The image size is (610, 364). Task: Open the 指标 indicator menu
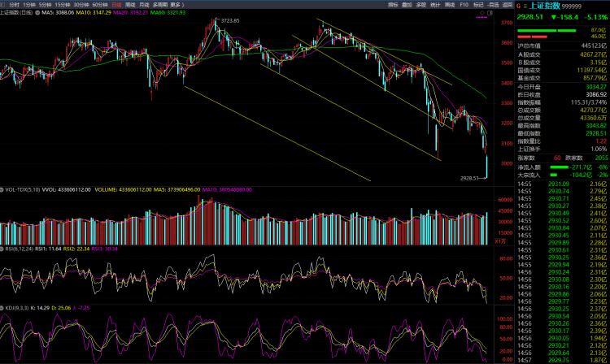[x=394, y=5]
